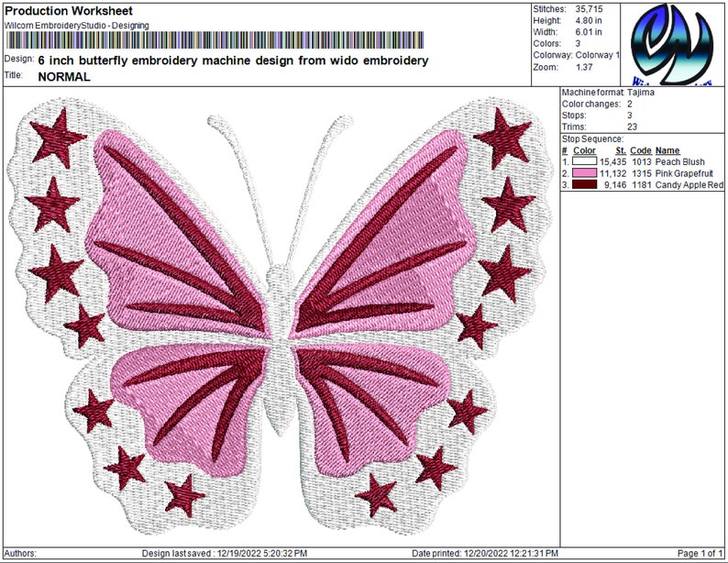This screenshot has height=563, width=728.
Task: Select the machine format value "Tajima"
Action: click(x=641, y=93)
